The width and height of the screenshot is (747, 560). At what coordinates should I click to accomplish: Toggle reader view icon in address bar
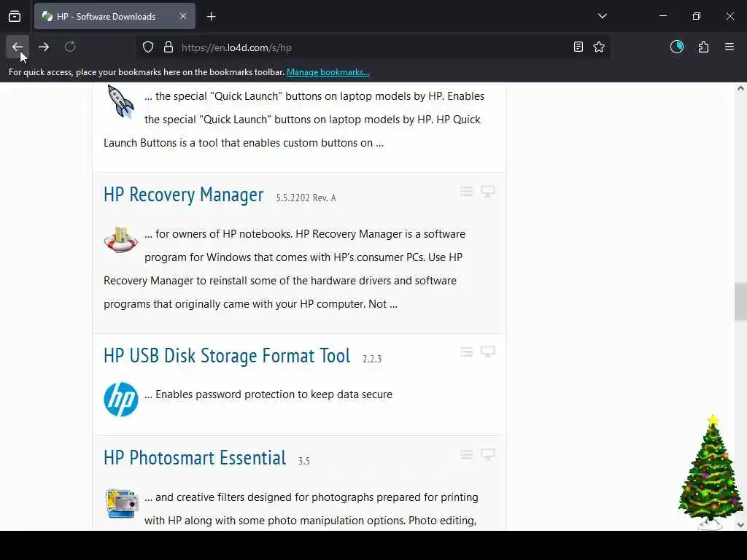[x=578, y=47]
